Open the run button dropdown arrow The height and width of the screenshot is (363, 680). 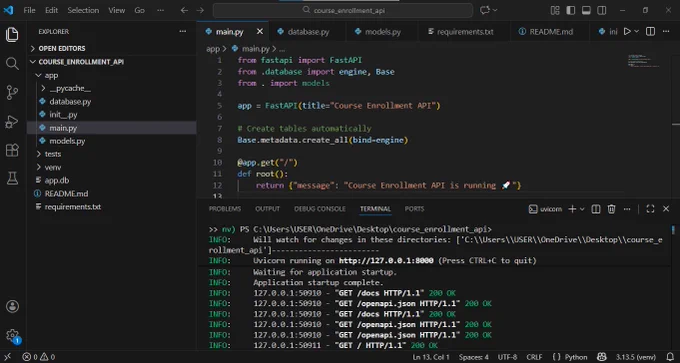(637, 31)
